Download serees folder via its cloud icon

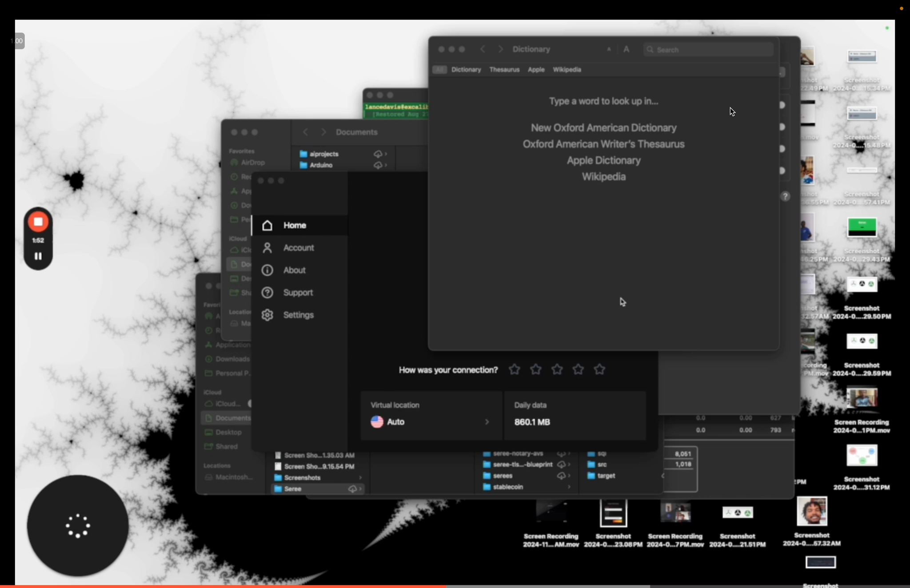[561, 476]
